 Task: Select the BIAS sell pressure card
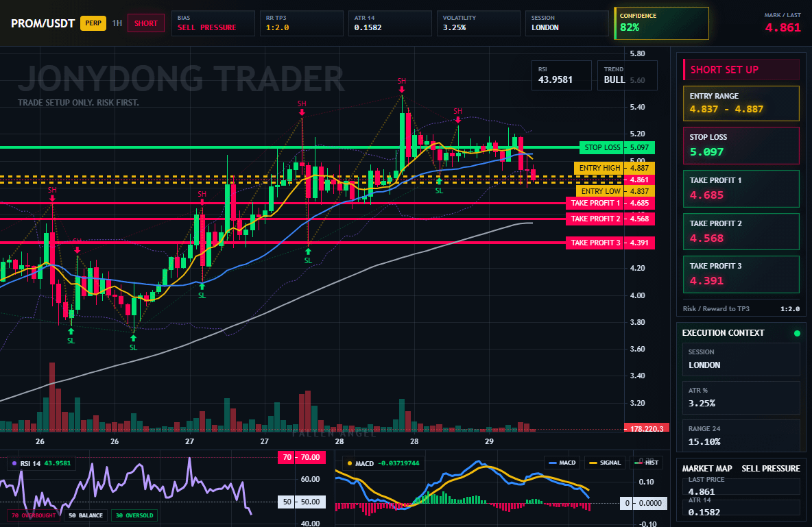tap(213, 23)
